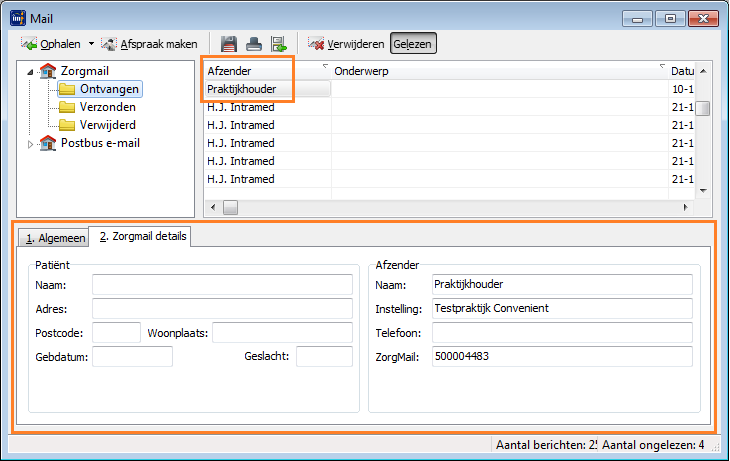730x461 pixels.
Task: Toggle the Gelezen button
Action: click(413, 43)
